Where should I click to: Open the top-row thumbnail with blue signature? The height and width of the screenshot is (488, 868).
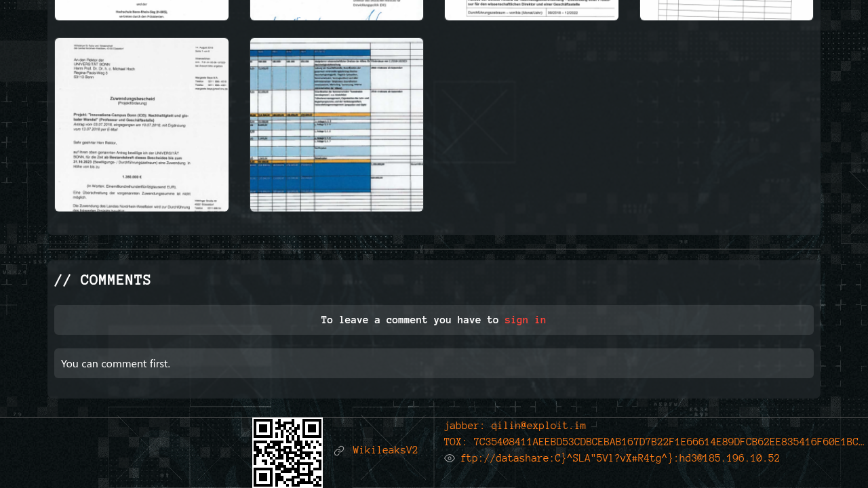(336, 9)
